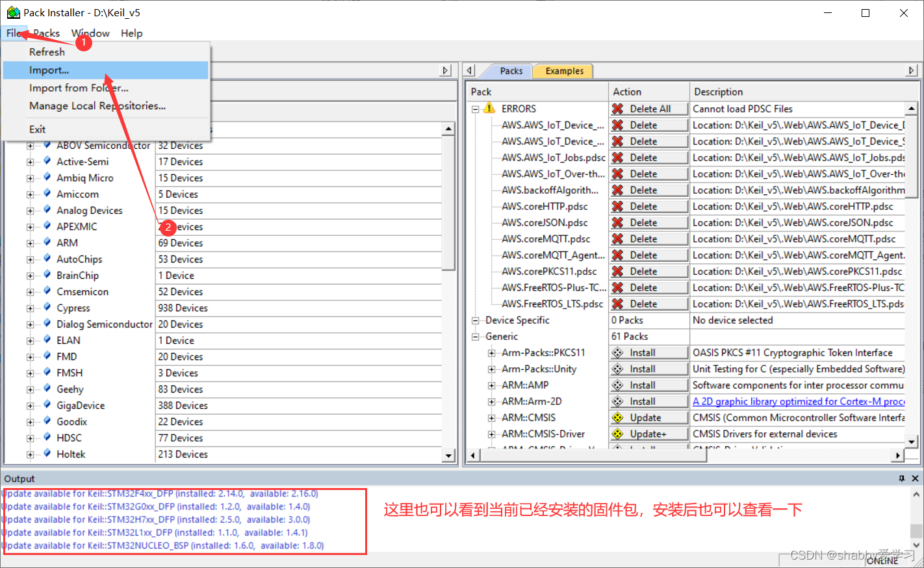
Task: Open the Window menu
Action: tap(90, 33)
